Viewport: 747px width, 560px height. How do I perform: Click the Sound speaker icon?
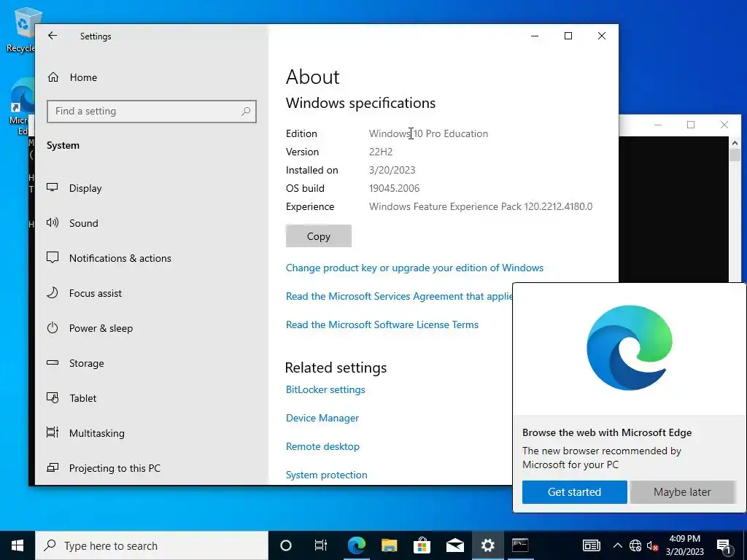click(53, 222)
